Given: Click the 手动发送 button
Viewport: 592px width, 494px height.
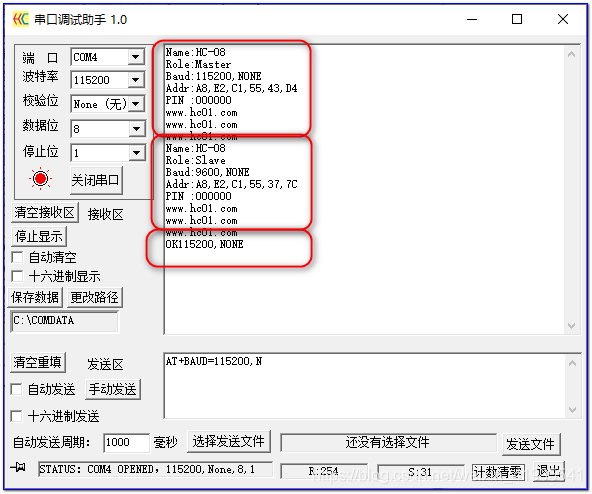Looking at the screenshot, I should pyautogui.click(x=113, y=389).
